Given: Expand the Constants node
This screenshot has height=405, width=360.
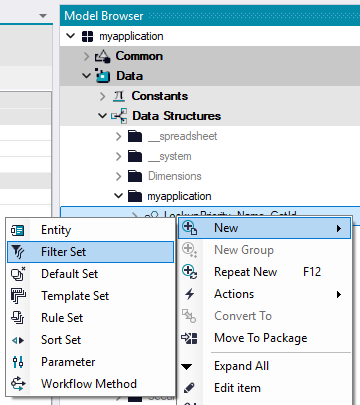Looking at the screenshot, I should point(102,96).
